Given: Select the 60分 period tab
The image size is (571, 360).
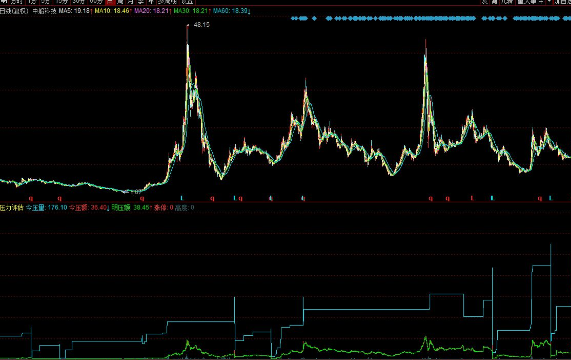Looking at the screenshot, I should (x=96, y=2).
